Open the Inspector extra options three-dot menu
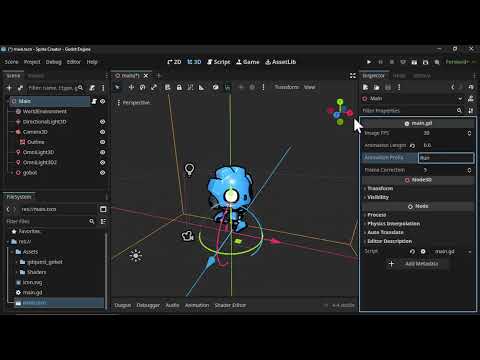The width and height of the screenshot is (480, 360). [399, 87]
